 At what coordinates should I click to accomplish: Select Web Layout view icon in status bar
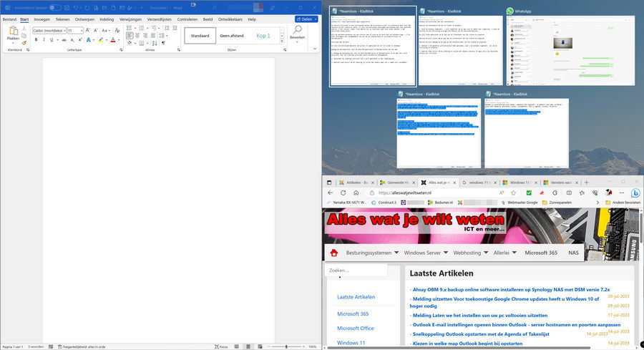point(260,346)
